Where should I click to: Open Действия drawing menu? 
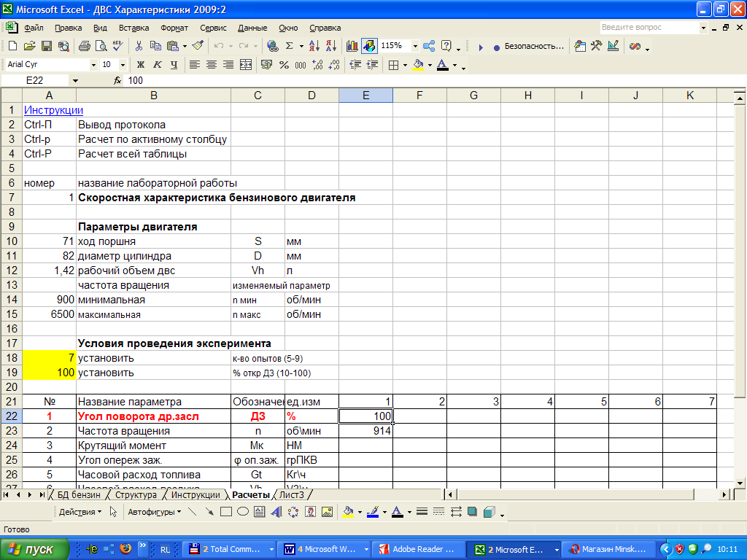click(80, 512)
